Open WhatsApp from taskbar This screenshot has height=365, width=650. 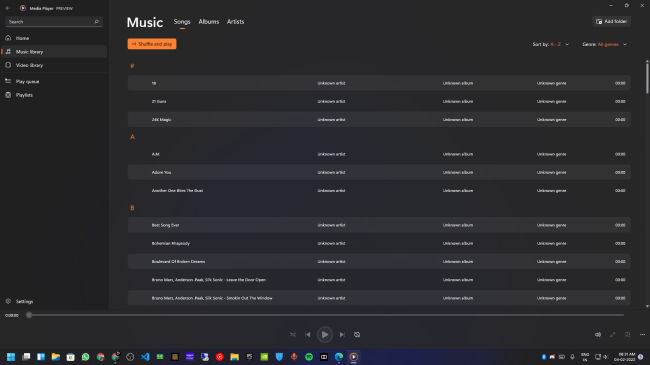[85, 357]
